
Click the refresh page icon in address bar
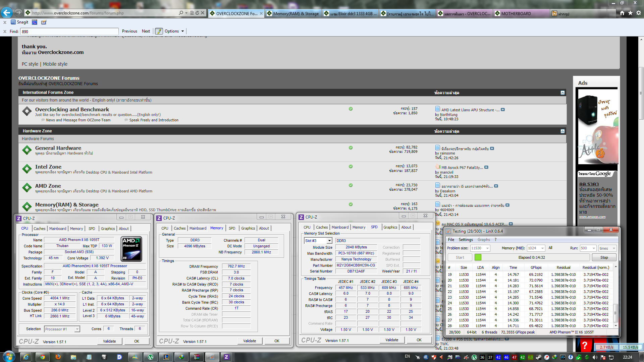197,13
